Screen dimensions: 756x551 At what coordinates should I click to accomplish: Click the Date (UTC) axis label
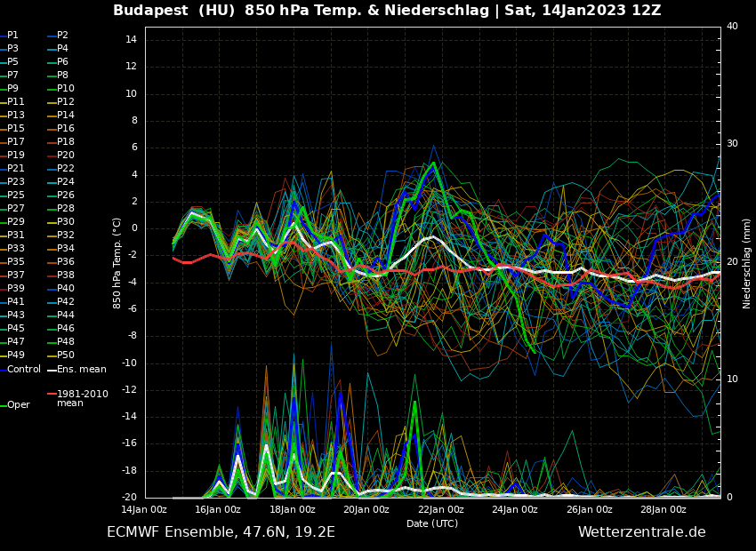pos(432,523)
